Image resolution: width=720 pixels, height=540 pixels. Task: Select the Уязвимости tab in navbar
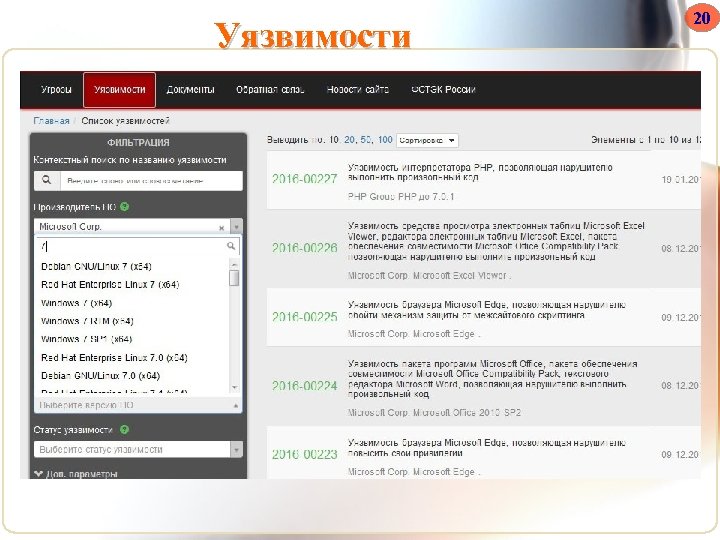tap(119, 90)
